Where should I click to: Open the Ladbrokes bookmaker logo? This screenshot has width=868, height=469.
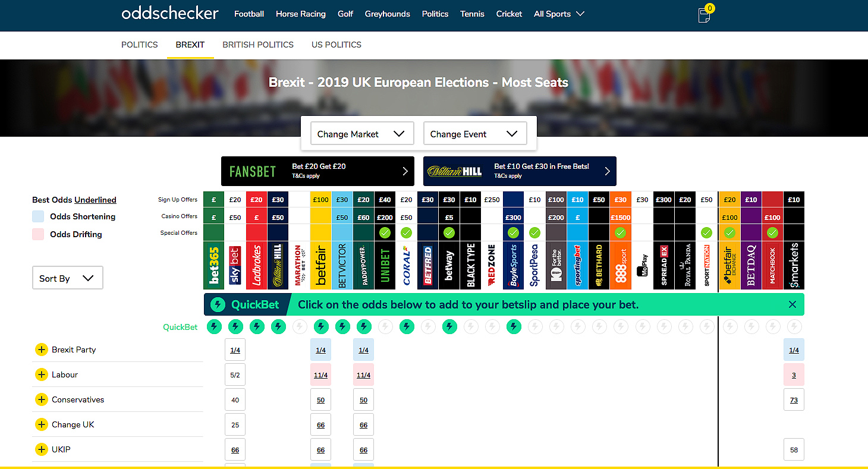[257, 265]
